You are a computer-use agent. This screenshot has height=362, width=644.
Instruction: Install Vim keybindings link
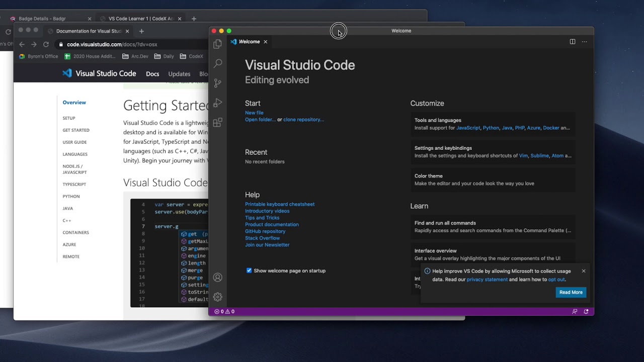click(523, 156)
